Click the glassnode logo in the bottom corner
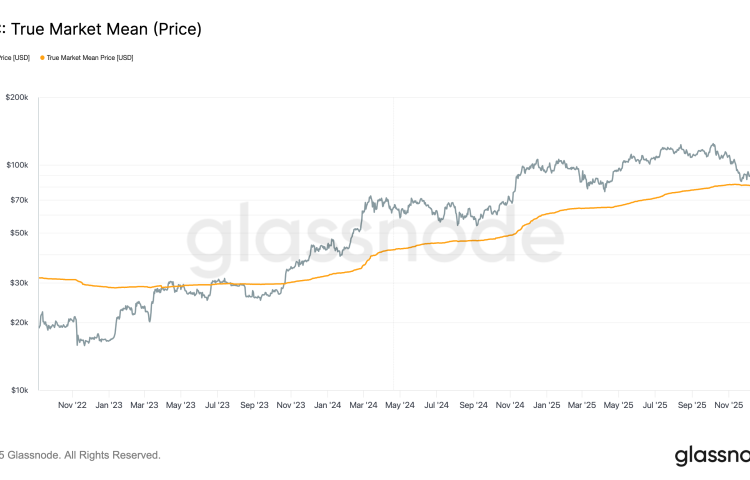 coord(712,456)
